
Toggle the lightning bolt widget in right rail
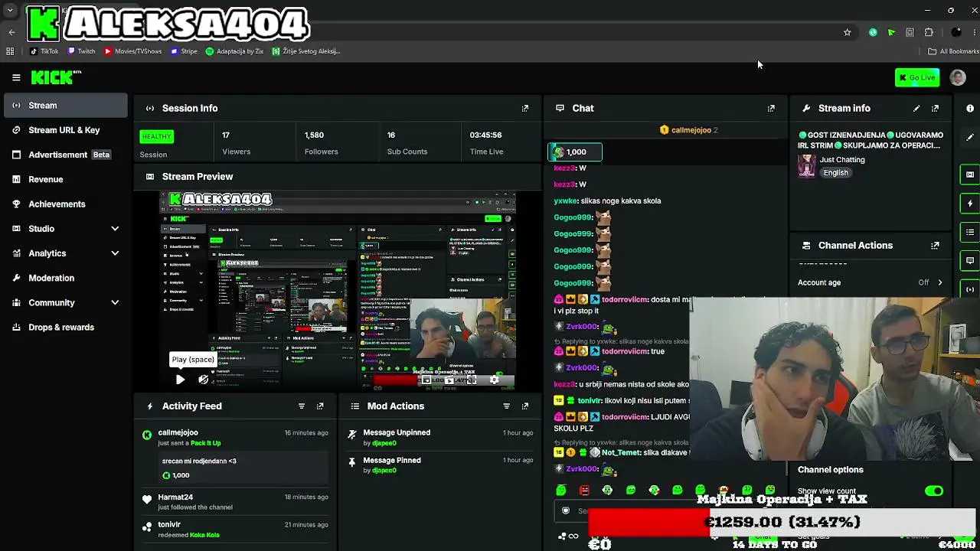(x=970, y=204)
